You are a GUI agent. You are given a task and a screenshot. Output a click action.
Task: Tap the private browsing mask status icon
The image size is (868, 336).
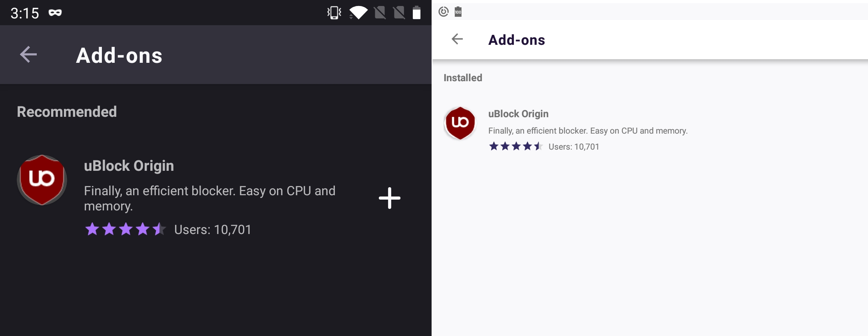point(55,13)
